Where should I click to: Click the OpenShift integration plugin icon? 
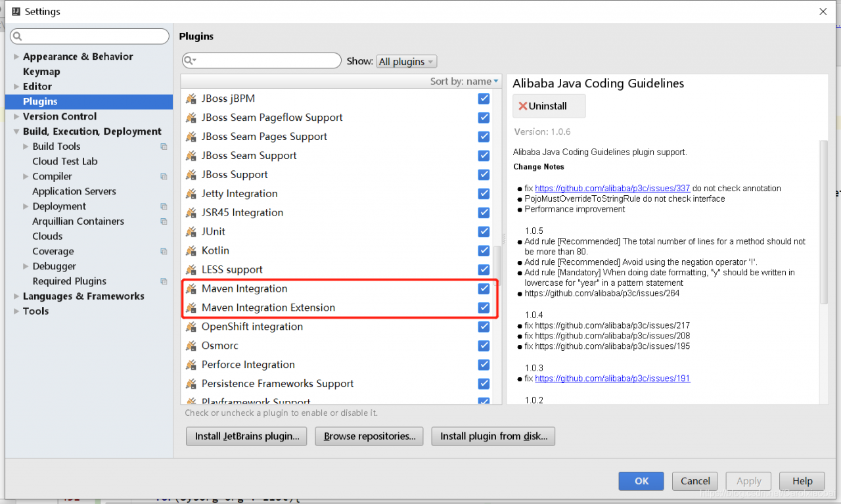(x=191, y=327)
